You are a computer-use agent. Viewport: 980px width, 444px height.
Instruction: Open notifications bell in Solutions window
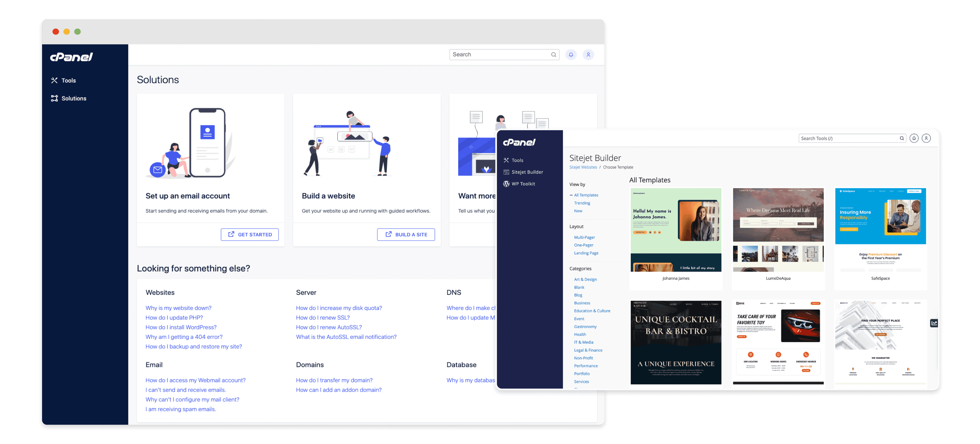tap(571, 55)
